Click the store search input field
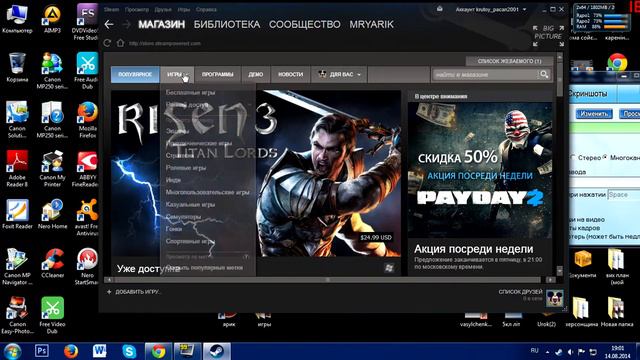This screenshot has height=360, width=640. click(x=485, y=75)
